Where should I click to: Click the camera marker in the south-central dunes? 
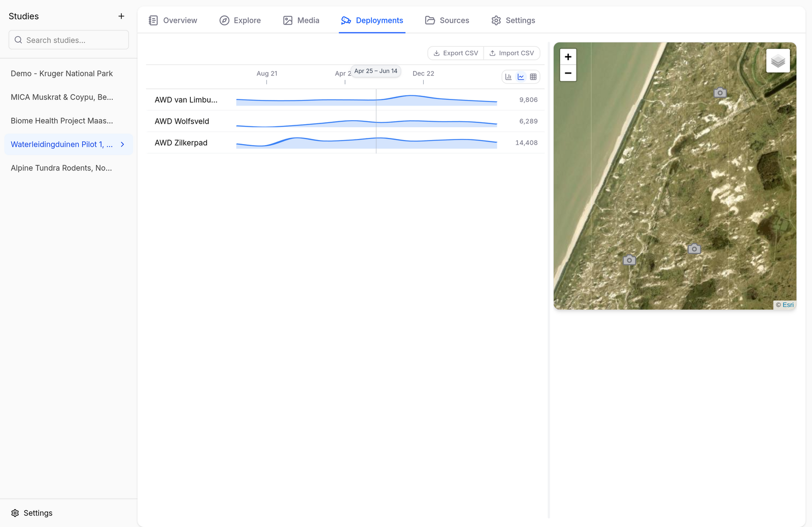tap(694, 249)
